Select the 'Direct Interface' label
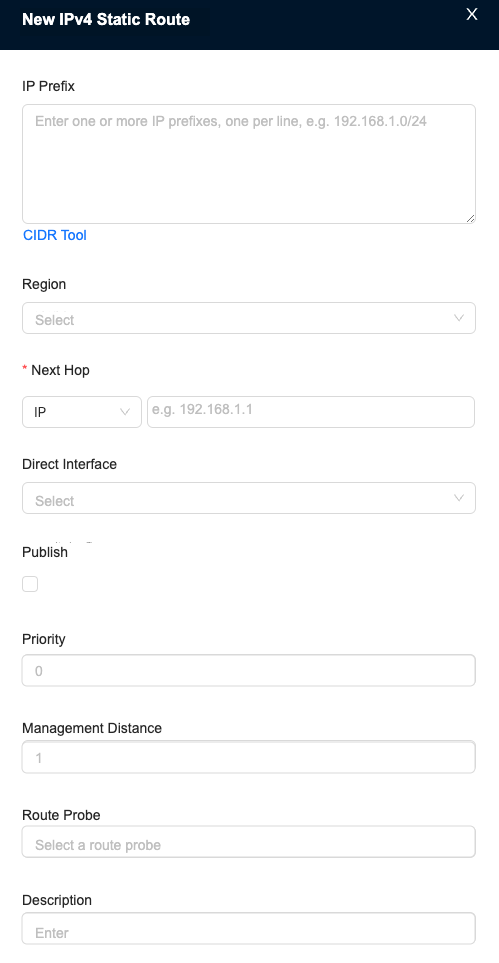The width and height of the screenshot is (499, 963). coord(69,464)
